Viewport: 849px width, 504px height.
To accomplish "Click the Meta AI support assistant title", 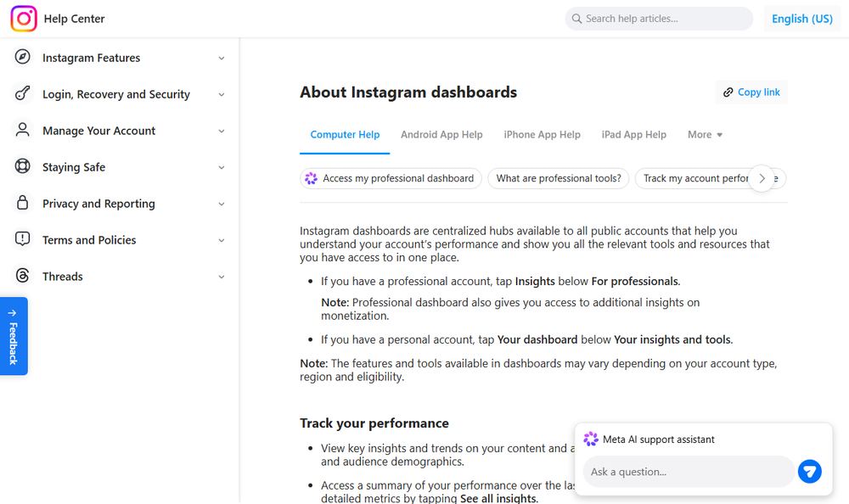I will coord(659,440).
